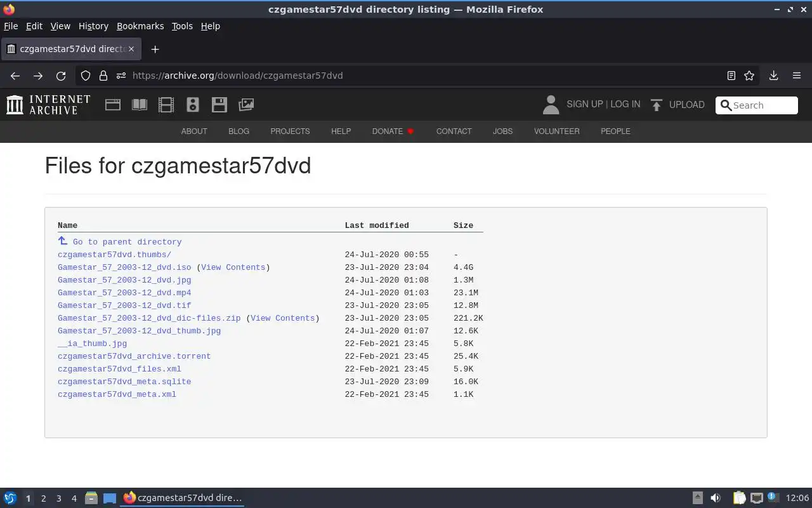Click LOG IN link
The height and width of the screenshot is (508, 812).
(x=625, y=104)
